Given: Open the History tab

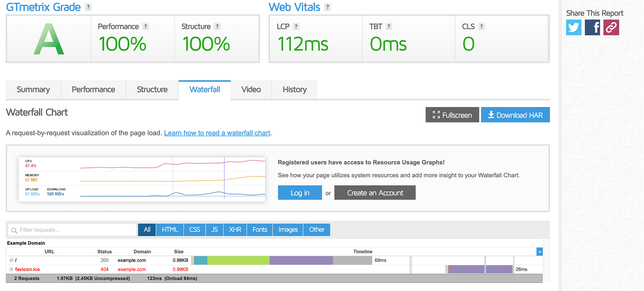Looking at the screenshot, I should pos(295,90).
